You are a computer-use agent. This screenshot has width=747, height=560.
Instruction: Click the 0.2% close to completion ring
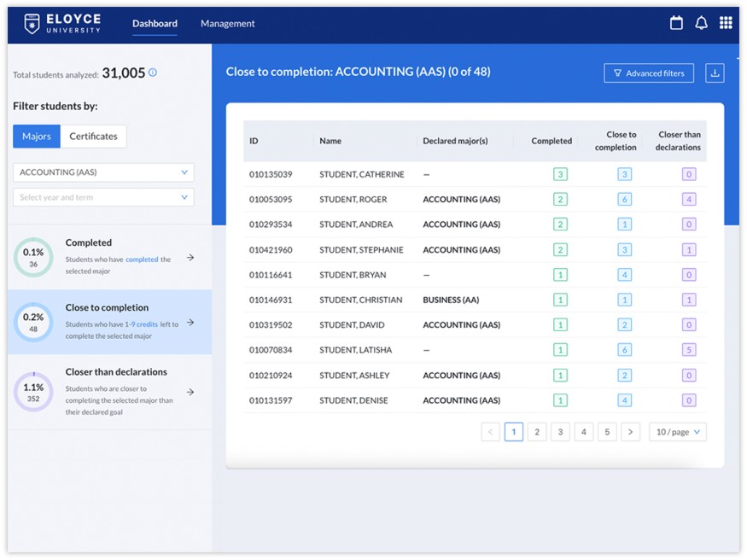pyautogui.click(x=33, y=322)
